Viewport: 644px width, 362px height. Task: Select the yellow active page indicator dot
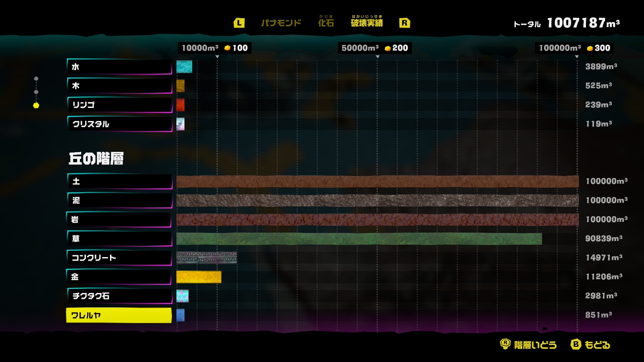(x=36, y=106)
